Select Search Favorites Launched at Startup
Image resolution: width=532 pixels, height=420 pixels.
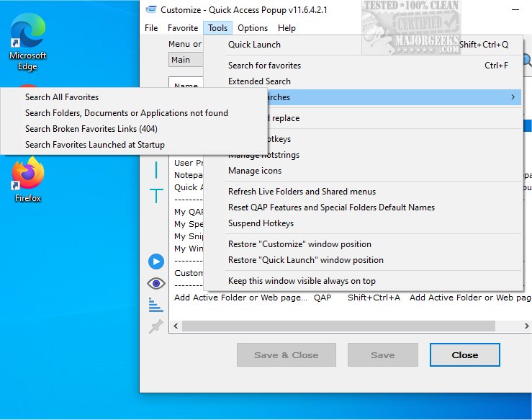(135, 145)
